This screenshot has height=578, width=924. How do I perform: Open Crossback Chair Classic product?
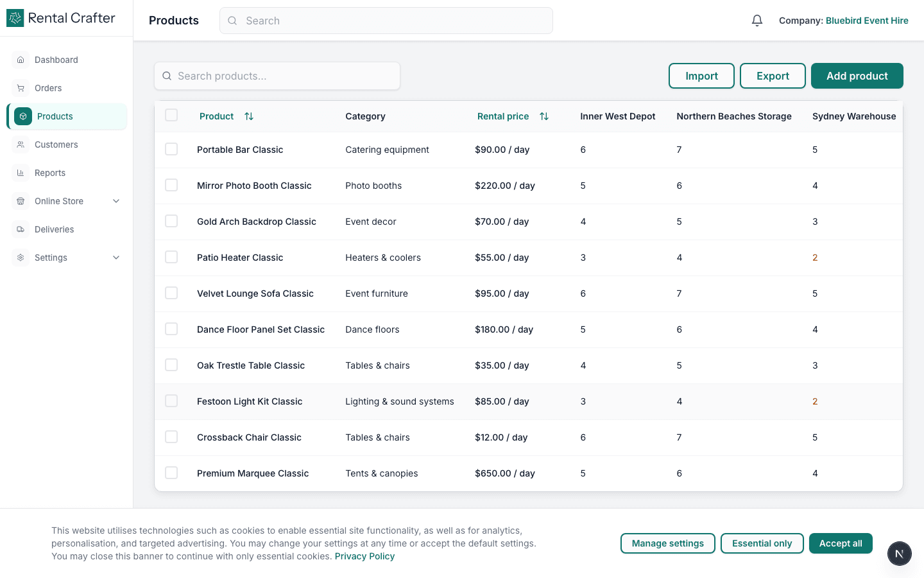pos(249,437)
